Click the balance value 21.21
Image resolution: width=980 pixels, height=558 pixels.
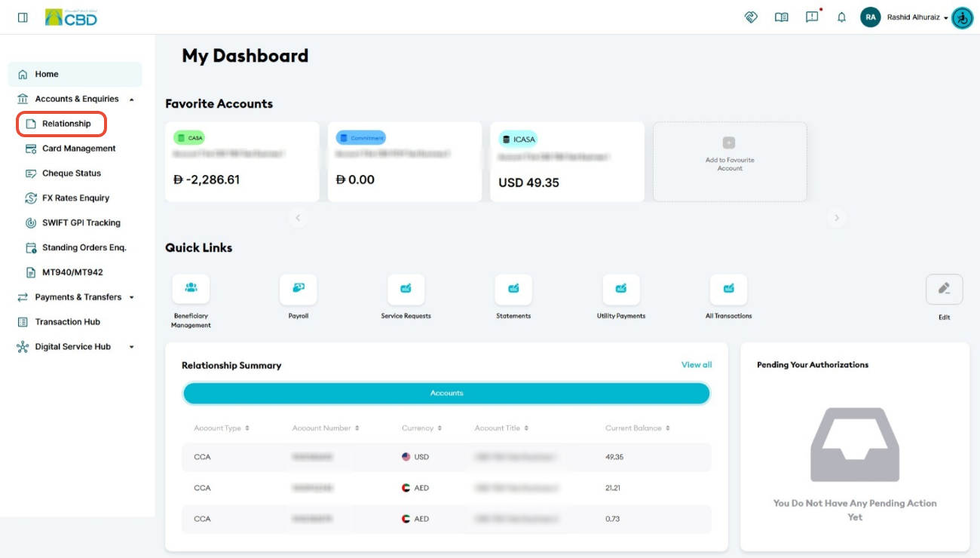pos(613,488)
